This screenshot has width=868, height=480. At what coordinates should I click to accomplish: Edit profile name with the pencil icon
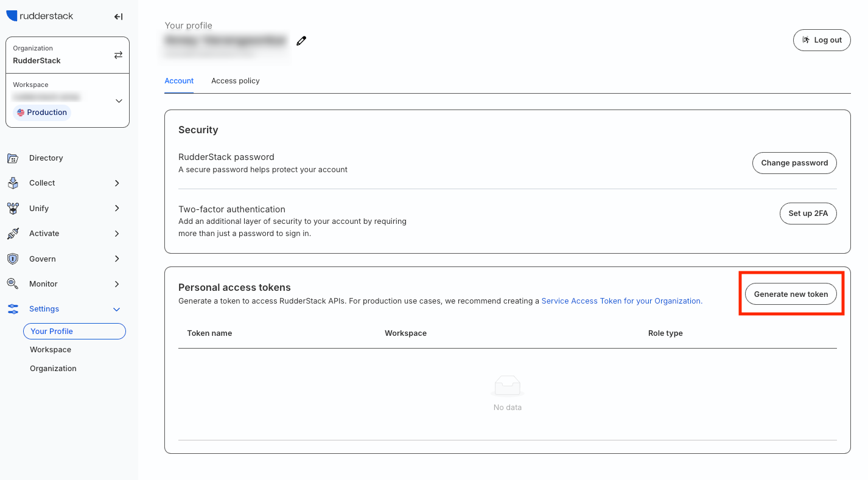301,41
